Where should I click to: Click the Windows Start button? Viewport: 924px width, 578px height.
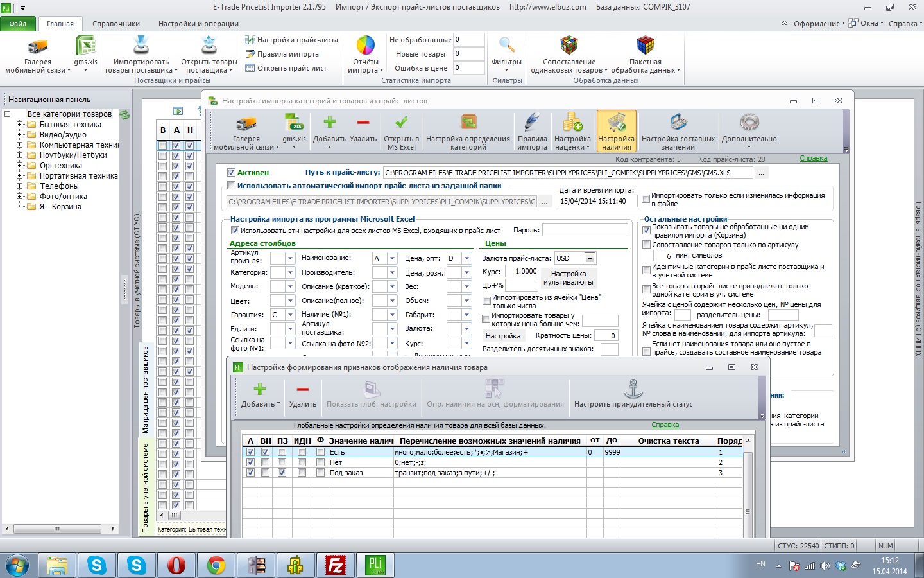(17, 565)
